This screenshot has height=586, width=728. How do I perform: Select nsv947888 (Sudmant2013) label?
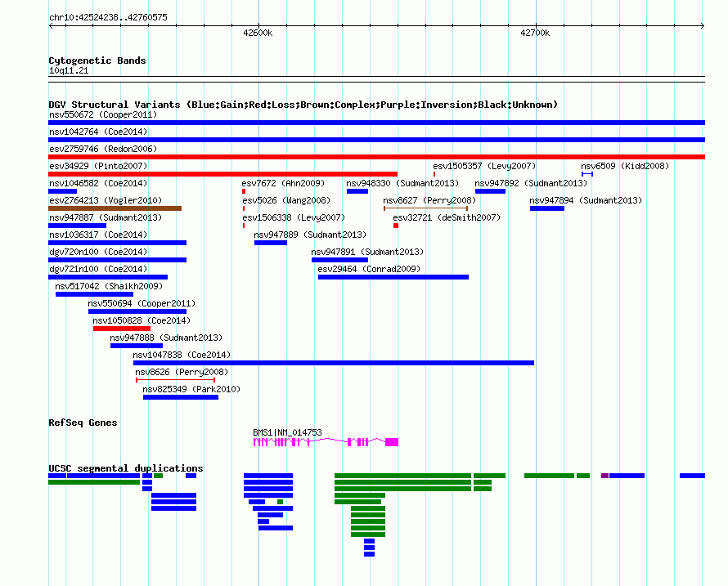tap(166, 338)
